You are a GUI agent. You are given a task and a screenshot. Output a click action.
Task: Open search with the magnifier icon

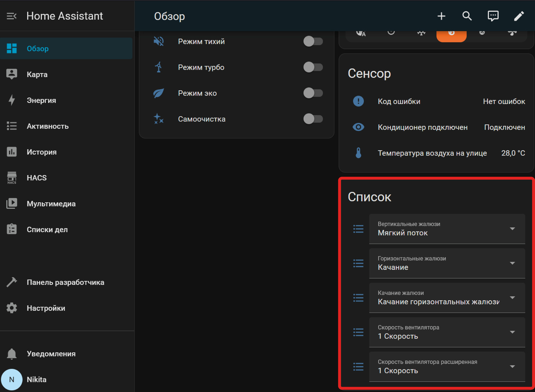tap(467, 16)
